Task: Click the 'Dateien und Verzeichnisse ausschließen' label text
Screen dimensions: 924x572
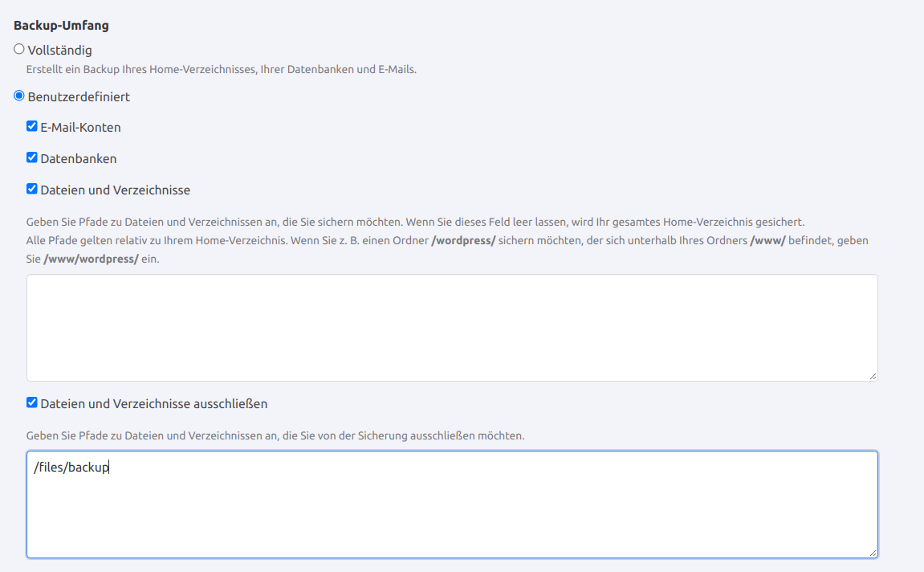Action: point(153,404)
